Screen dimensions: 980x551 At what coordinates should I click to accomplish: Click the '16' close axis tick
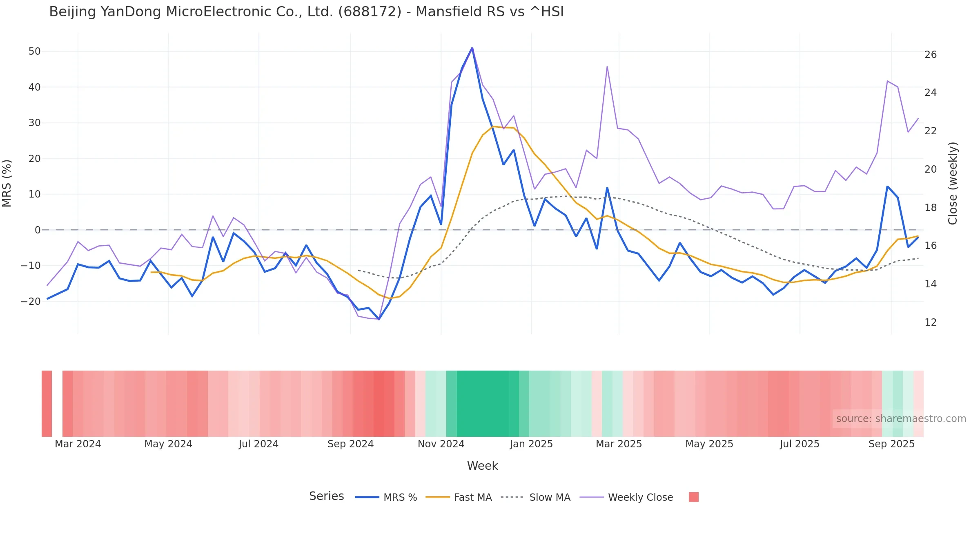click(931, 246)
